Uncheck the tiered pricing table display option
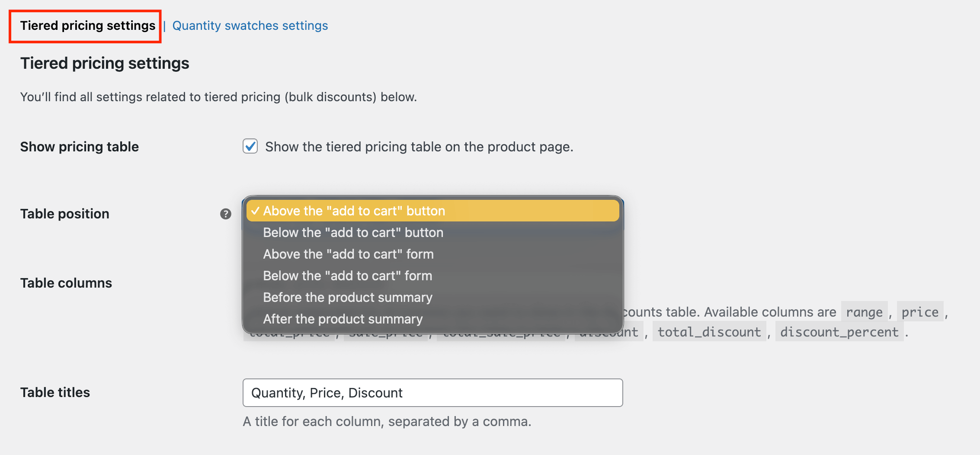Viewport: 980px width, 455px height. 250,147
